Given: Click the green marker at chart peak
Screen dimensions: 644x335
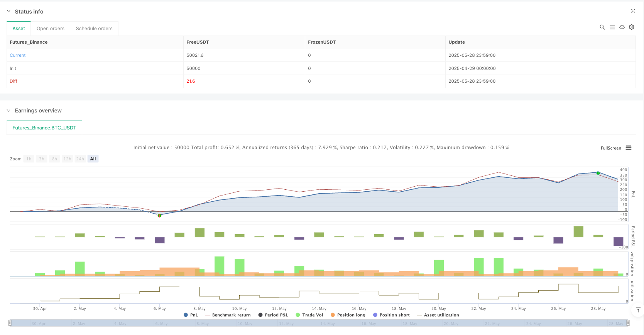Looking at the screenshot, I should coord(598,173).
